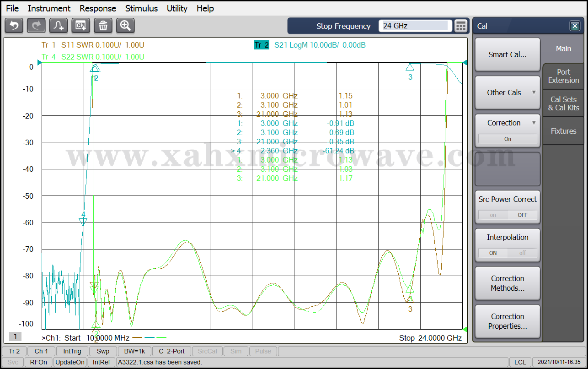The image size is (588, 369).
Task: Click the Undo arrow toolbar icon
Action: click(14, 26)
